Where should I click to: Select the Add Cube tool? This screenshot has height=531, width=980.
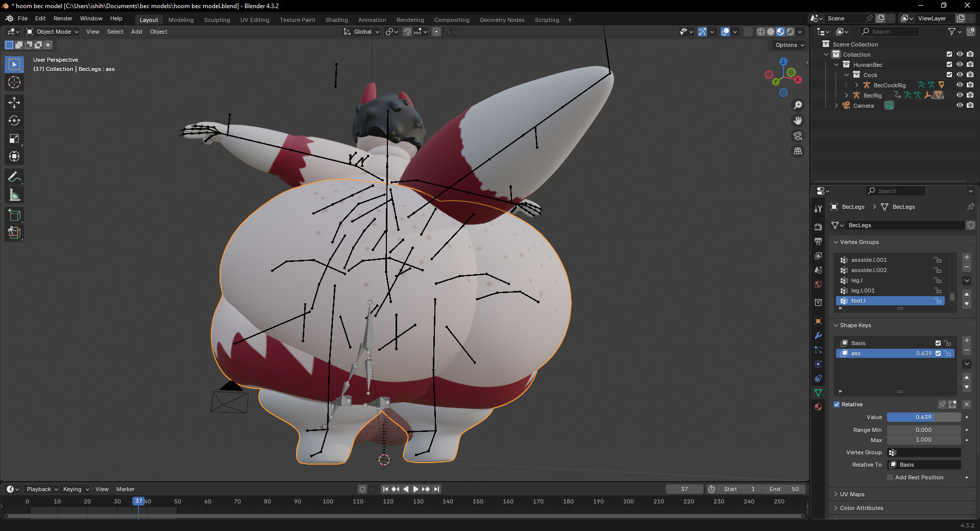click(x=14, y=215)
